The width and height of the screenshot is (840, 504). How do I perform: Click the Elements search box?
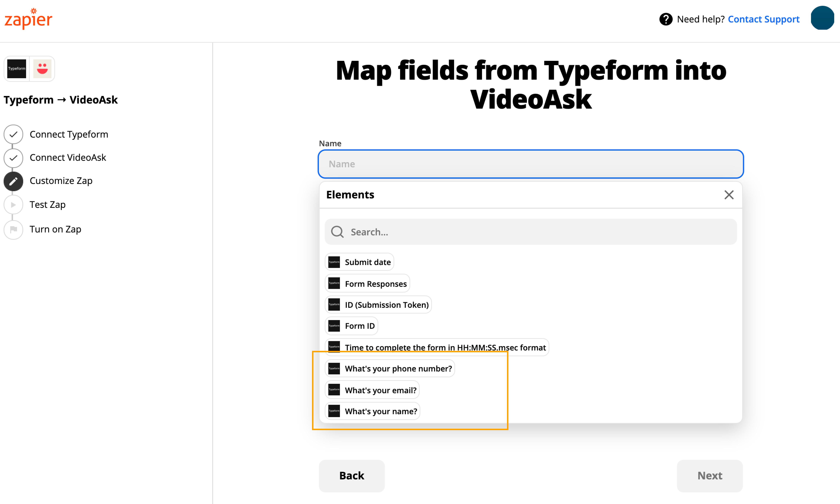[x=531, y=232]
